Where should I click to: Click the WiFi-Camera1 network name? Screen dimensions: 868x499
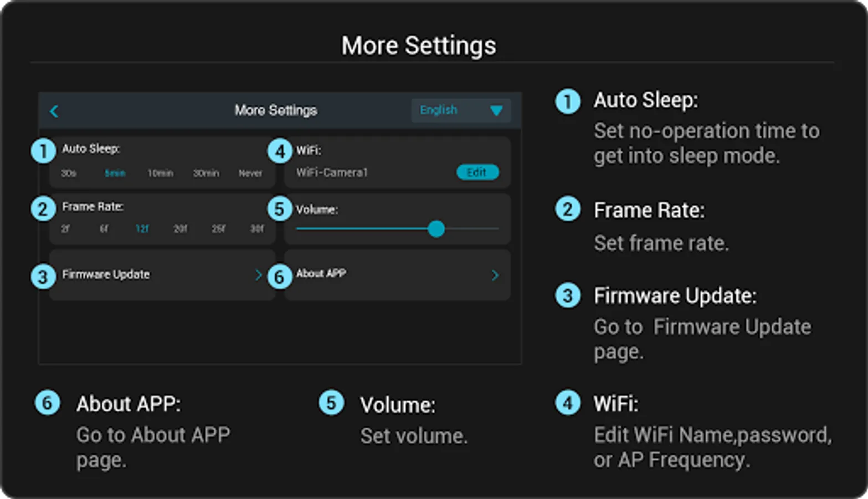(x=332, y=172)
